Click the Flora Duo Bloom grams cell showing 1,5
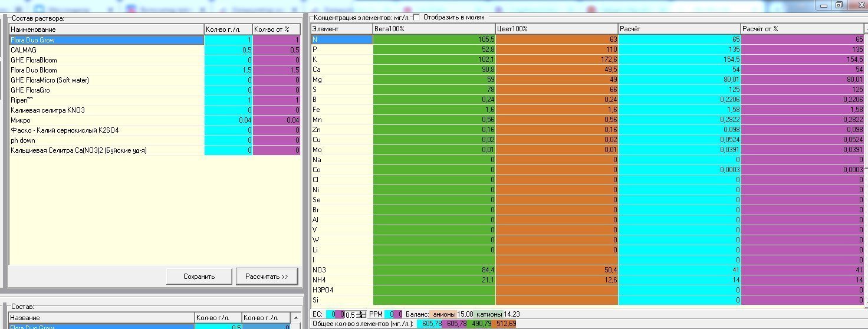 [228, 70]
